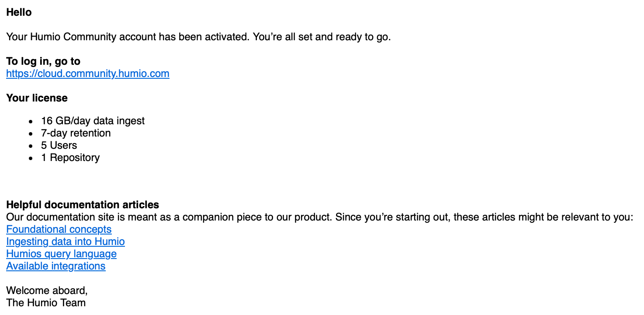The height and width of the screenshot is (315, 644).
Task: Select the 5 Users list item
Action: pyautogui.click(x=59, y=145)
